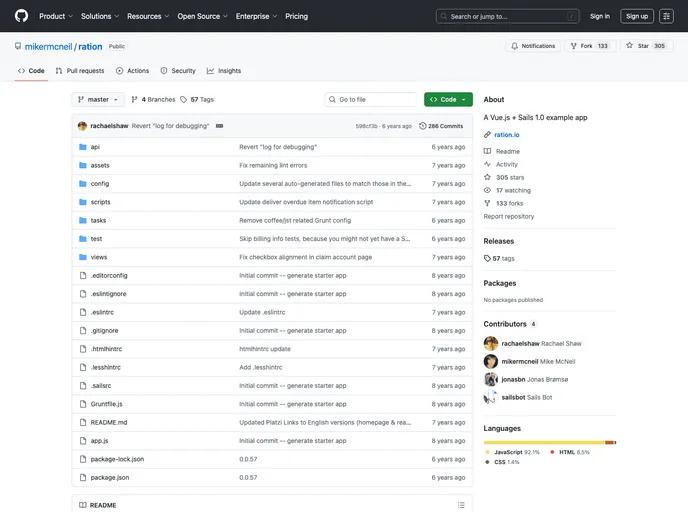The image size is (688, 512).
Task: Open the 17 watching link
Action: pyautogui.click(x=507, y=190)
